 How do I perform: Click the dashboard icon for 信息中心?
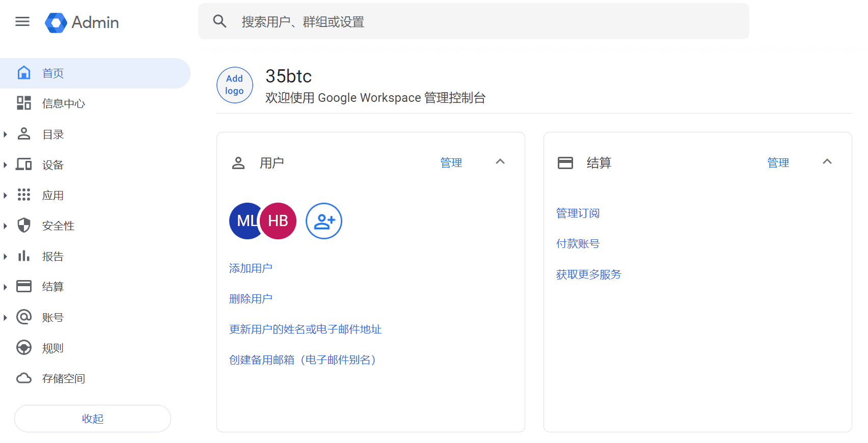coord(24,103)
